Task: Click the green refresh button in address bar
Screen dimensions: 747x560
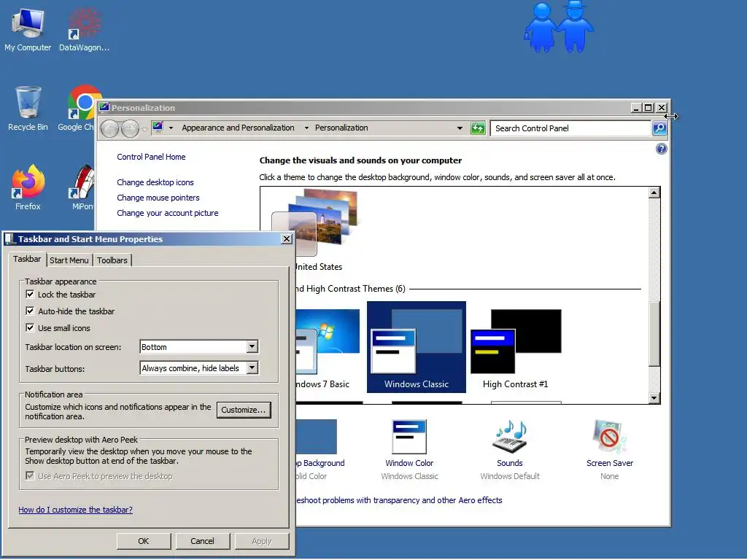Action: pos(478,128)
